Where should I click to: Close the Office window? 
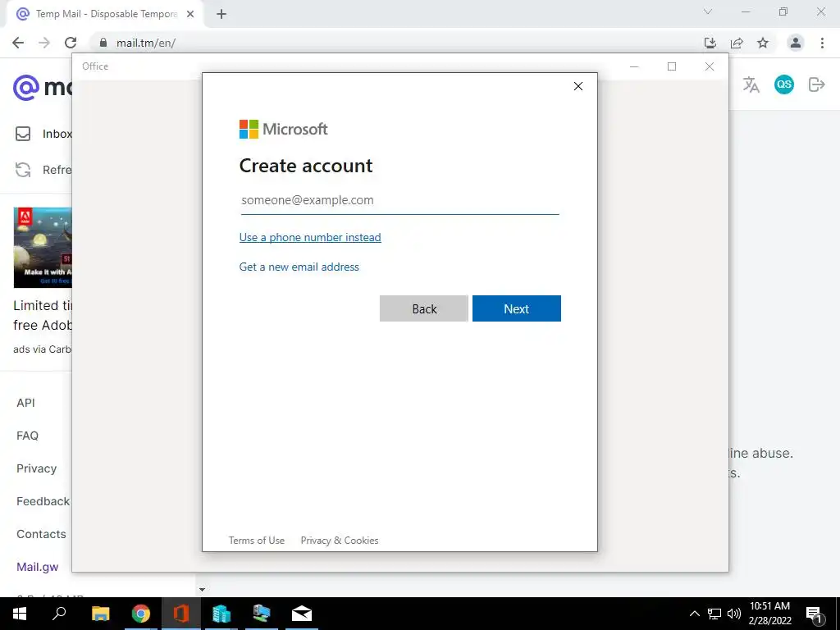tap(710, 66)
